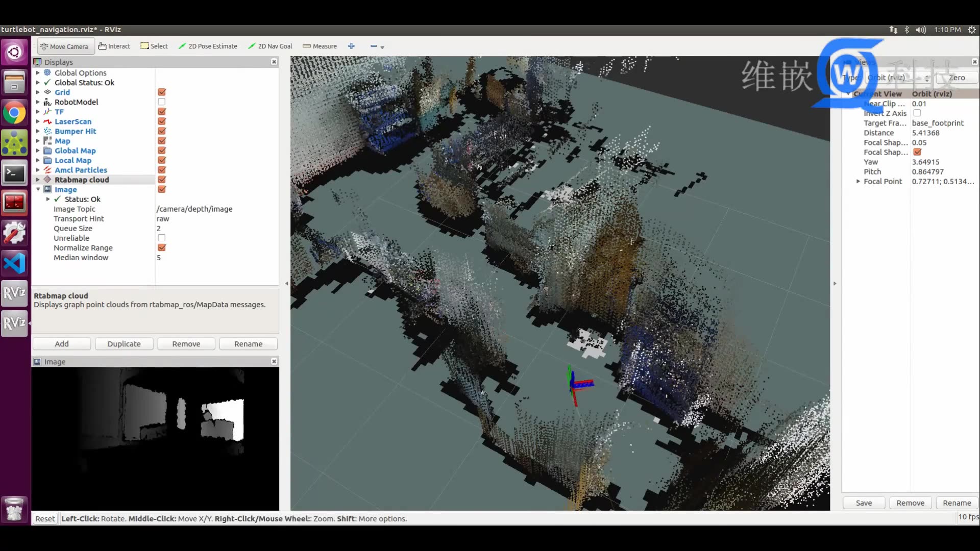Choose the 2D Pose Estimate tool
Image resolution: width=980 pixels, height=551 pixels.
[208, 46]
